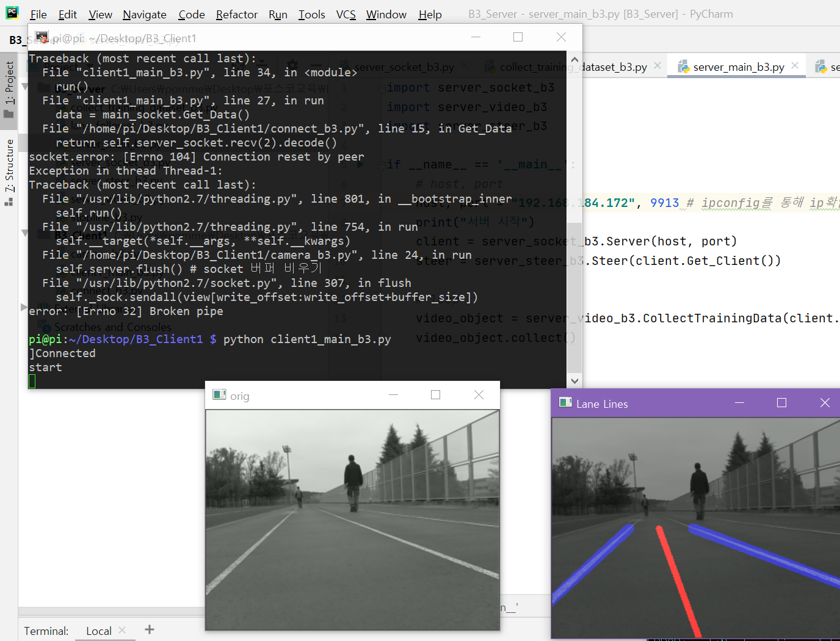
Task: Click the PyCharm application icon top-left
Action: point(12,12)
